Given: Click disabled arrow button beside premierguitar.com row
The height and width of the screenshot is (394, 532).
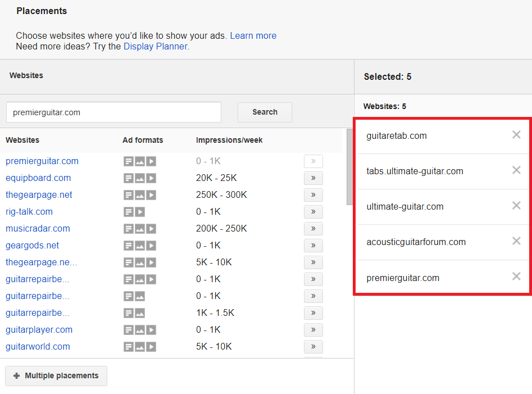Looking at the screenshot, I should [313, 161].
